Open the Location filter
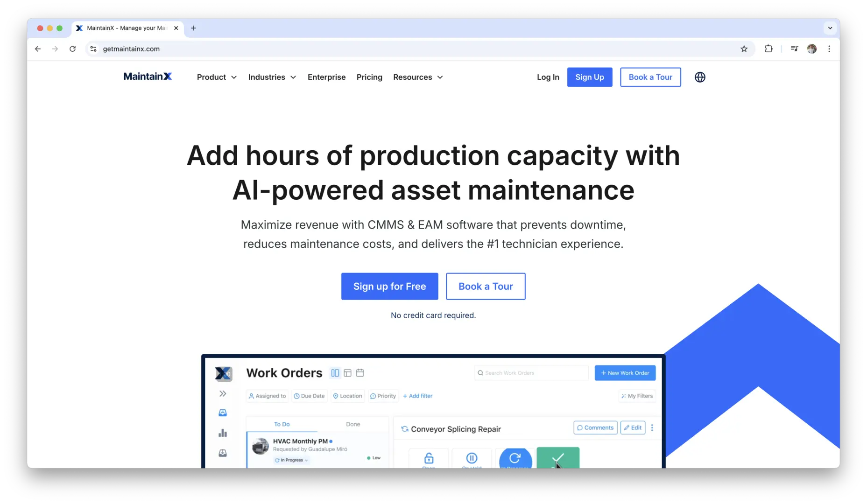This screenshot has height=504, width=867. pos(347,396)
